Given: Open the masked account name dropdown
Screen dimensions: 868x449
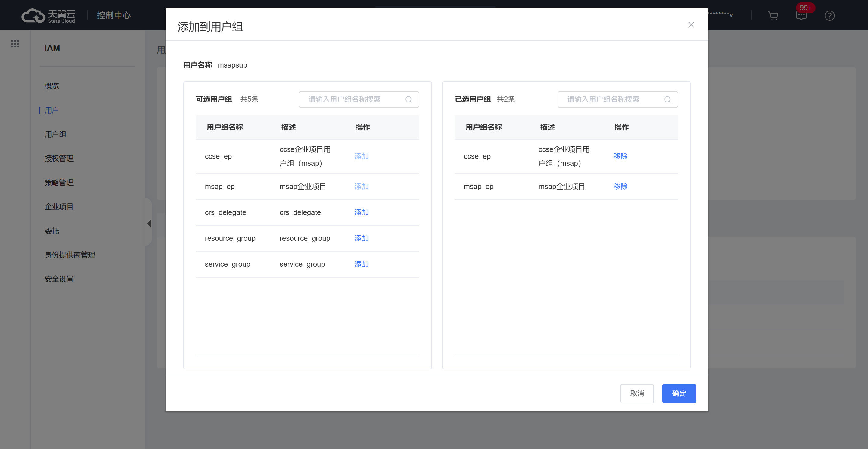Looking at the screenshot, I should [x=720, y=15].
